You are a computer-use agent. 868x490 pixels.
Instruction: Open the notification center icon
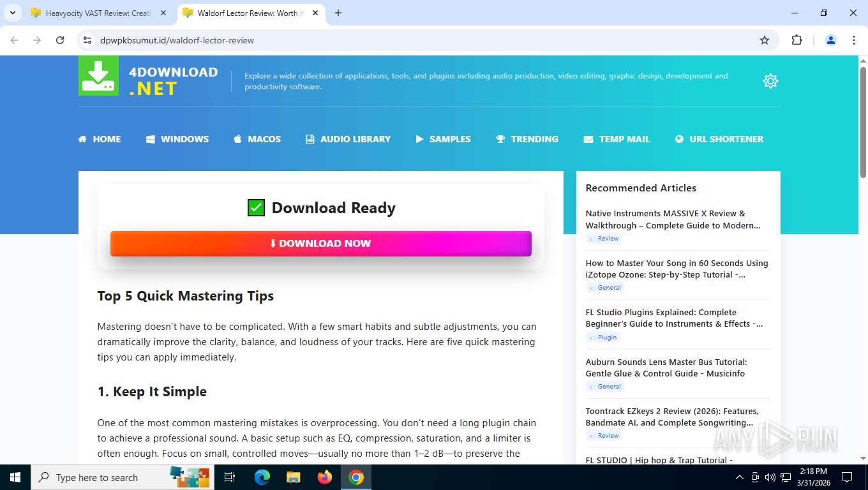(847, 477)
